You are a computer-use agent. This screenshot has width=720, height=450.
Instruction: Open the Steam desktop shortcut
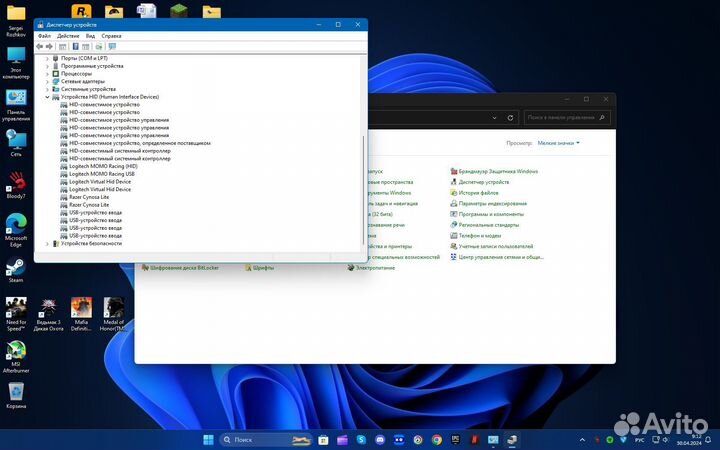(16, 269)
